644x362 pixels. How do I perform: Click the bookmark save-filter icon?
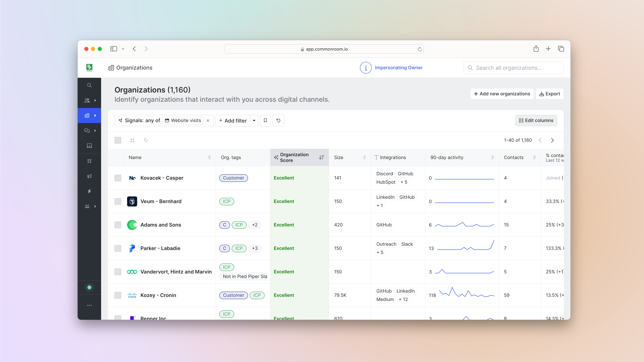click(265, 120)
